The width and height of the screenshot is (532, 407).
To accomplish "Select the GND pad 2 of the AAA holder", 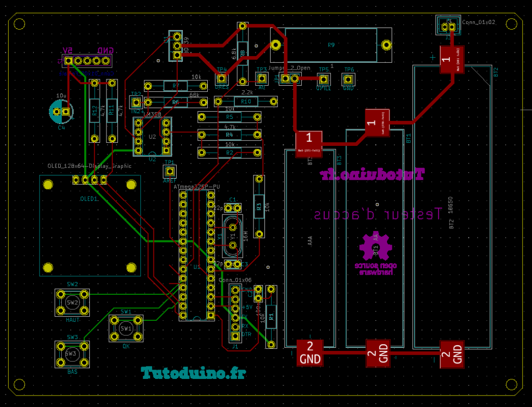I will 310,352.
